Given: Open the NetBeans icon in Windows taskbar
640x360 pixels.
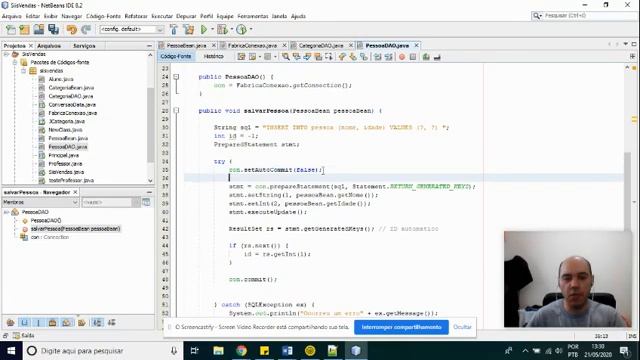Looking at the screenshot, I should pos(356,351).
